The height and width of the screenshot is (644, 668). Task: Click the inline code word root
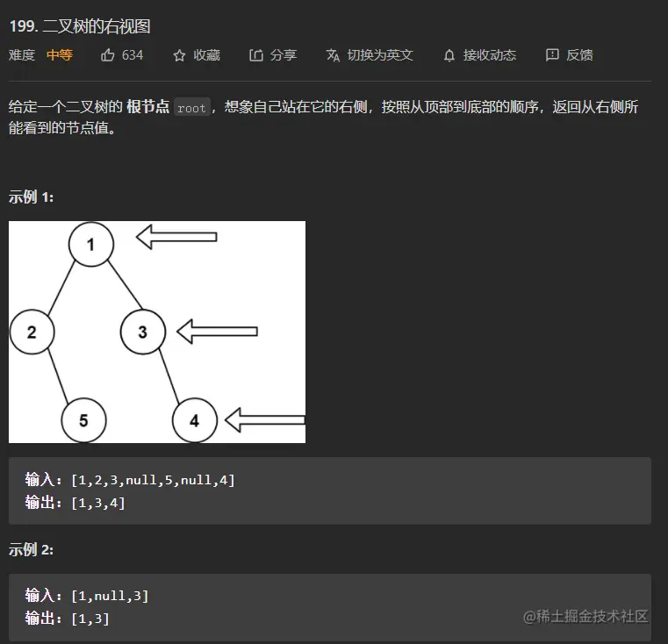point(191,108)
